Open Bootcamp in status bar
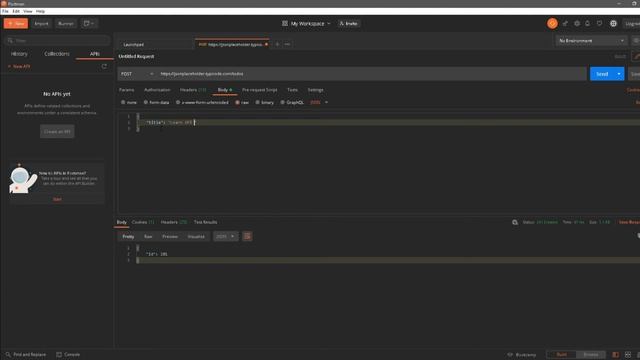Viewport: 640px width, 360px height. pyautogui.click(x=522, y=355)
